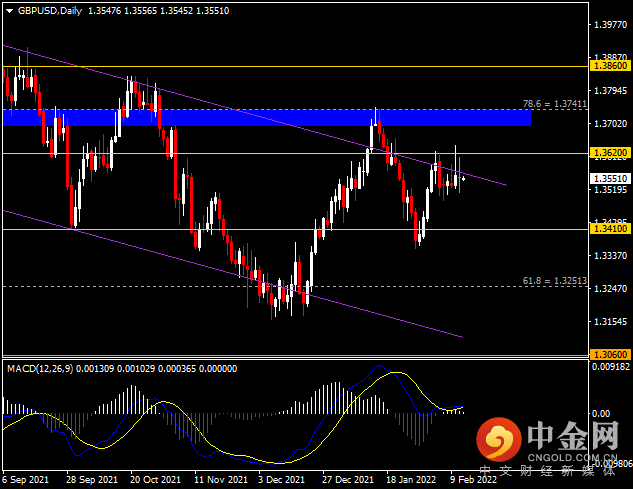Select the green latest candlestick

pyautogui.click(x=459, y=175)
